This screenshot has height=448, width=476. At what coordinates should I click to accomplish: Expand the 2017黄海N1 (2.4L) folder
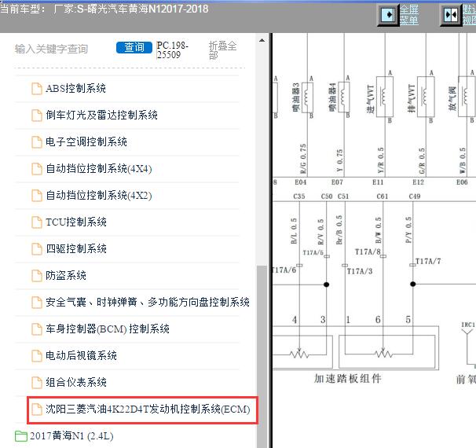pos(71,436)
